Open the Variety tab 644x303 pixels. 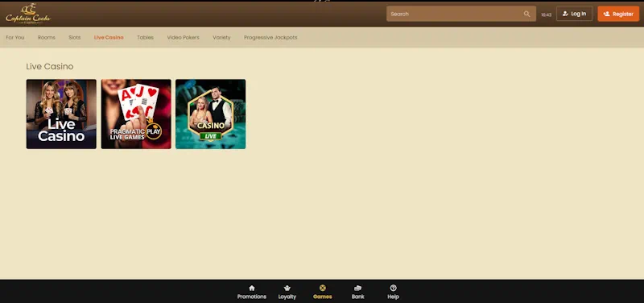(222, 37)
